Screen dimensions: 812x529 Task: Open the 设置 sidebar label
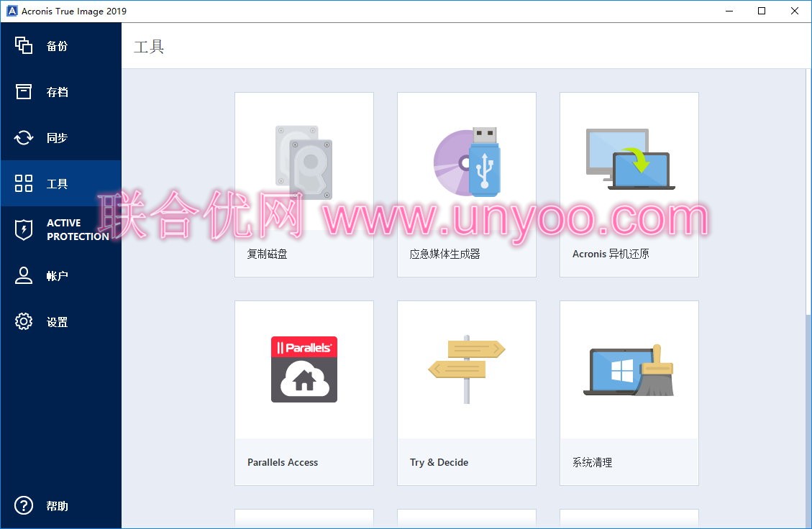[57, 322]
